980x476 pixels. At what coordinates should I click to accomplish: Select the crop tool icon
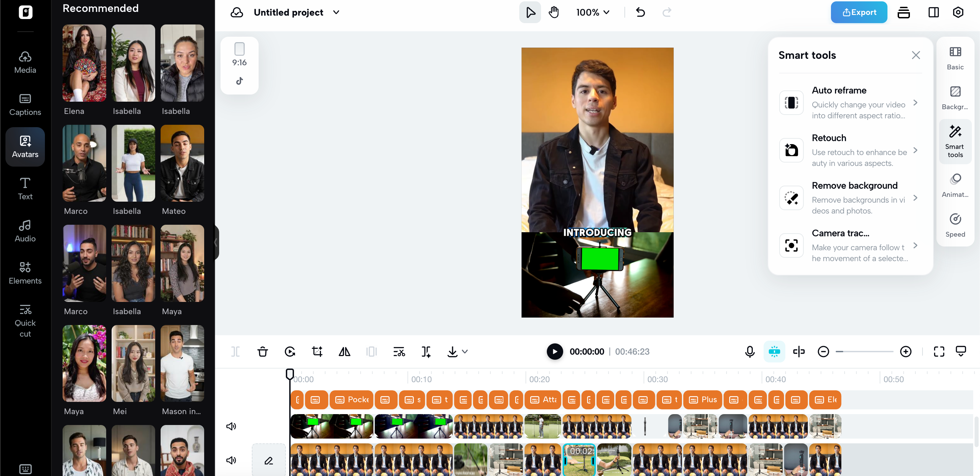[317, 352]
